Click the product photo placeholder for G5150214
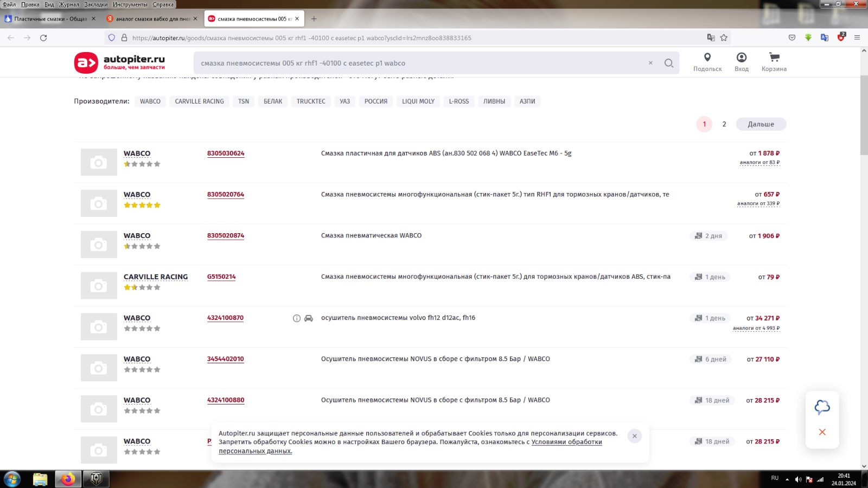This screenshot has height=488, width=868. click(x=99, y=286)
